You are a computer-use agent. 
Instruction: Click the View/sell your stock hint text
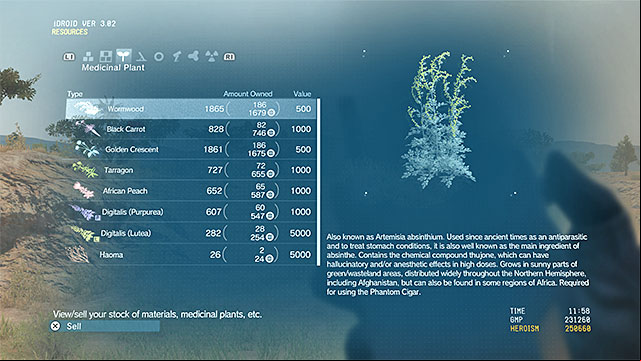[x=157, y=314]
